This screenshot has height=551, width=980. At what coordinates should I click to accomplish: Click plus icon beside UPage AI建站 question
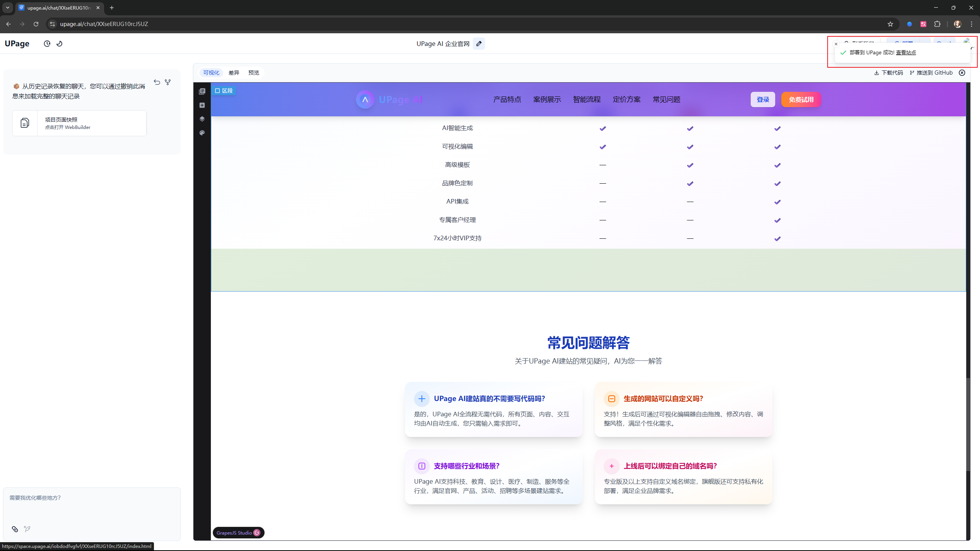(421, 399)
